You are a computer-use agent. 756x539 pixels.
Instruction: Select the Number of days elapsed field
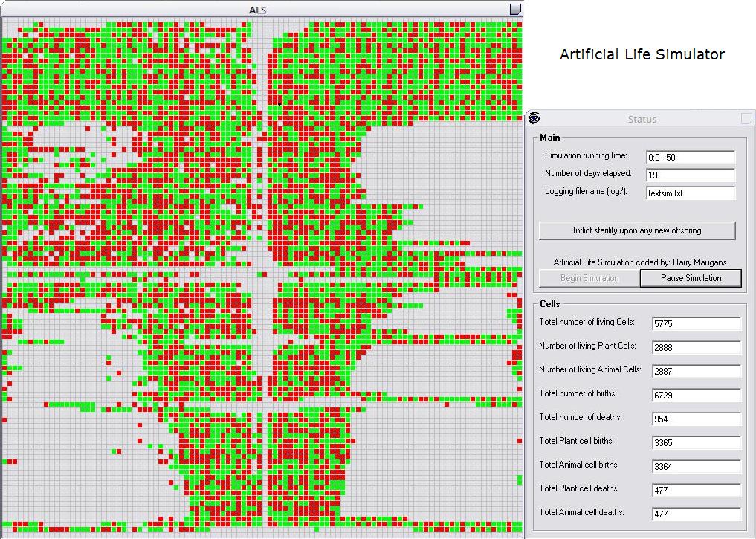pos(691,175)
